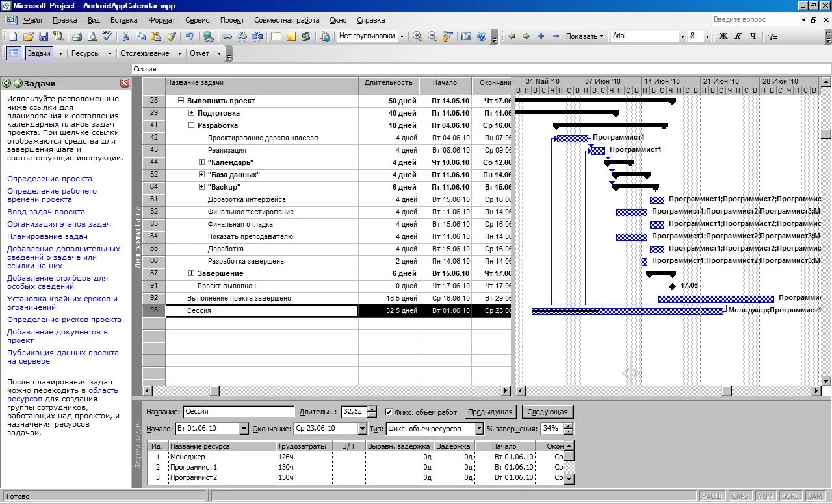
Task: Go to the selected task icon
Action: (x=447, y=36)
